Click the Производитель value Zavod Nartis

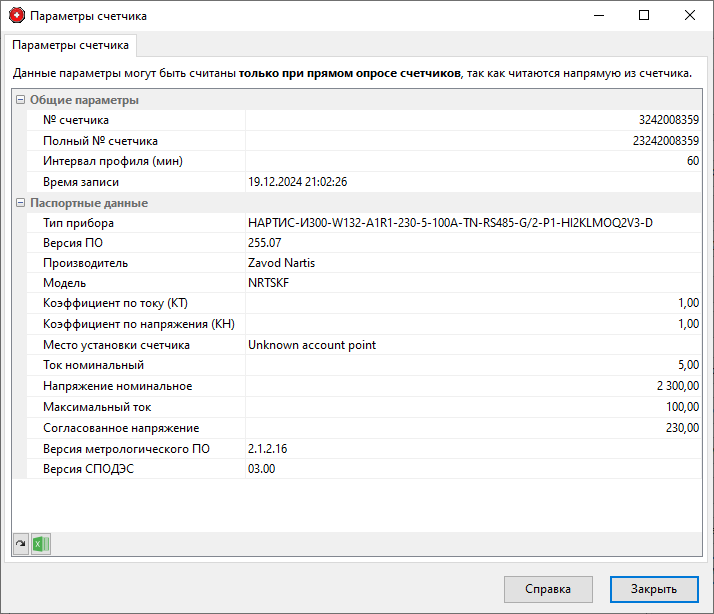click(281, 263)
